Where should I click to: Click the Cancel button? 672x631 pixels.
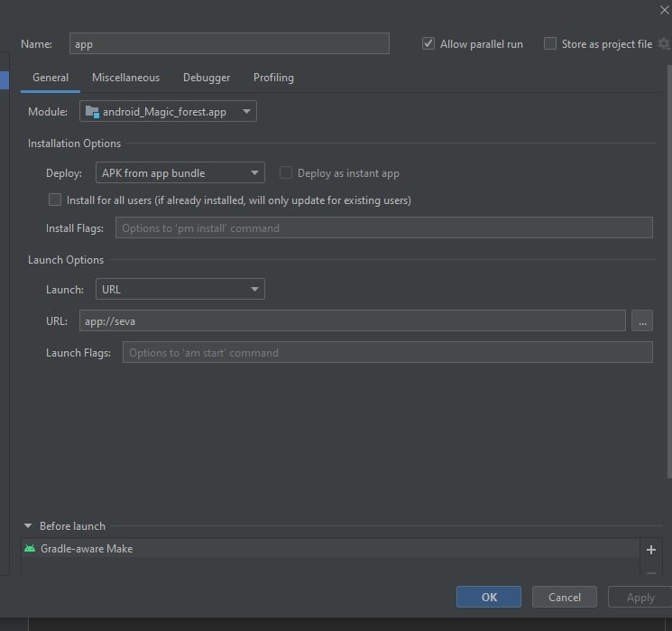[x=565, y=597]
